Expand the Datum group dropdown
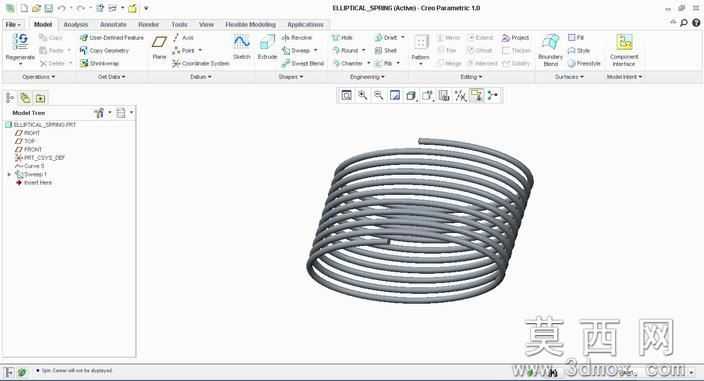Screen dimensions: 704x381 [x=201, y=77]
